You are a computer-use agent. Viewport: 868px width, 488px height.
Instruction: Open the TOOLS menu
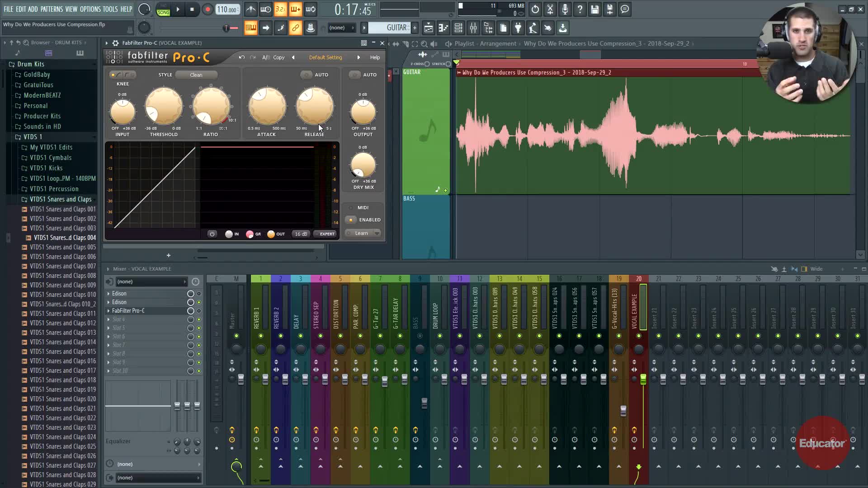click(110, 9)
